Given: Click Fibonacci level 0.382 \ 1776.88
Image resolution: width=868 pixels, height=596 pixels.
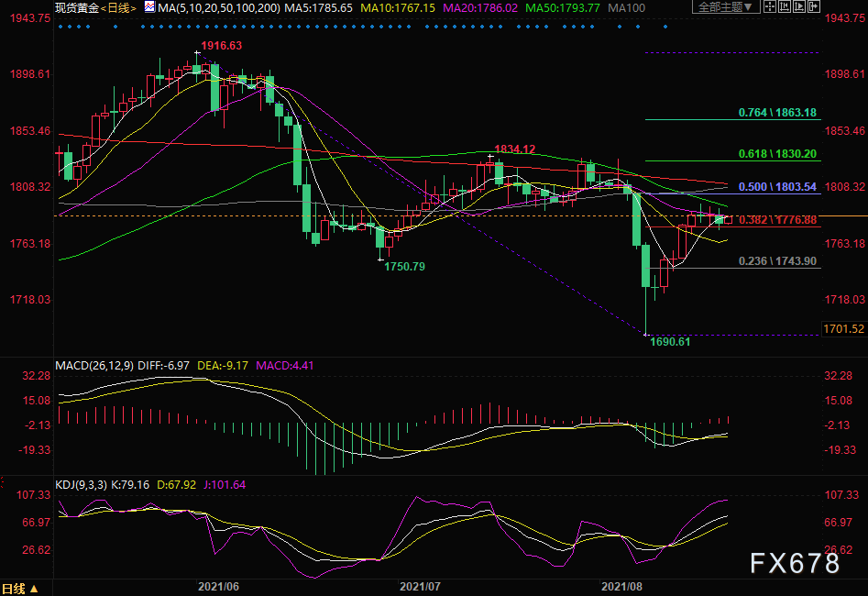Looking at the screenshot, I should coord(777,220).
